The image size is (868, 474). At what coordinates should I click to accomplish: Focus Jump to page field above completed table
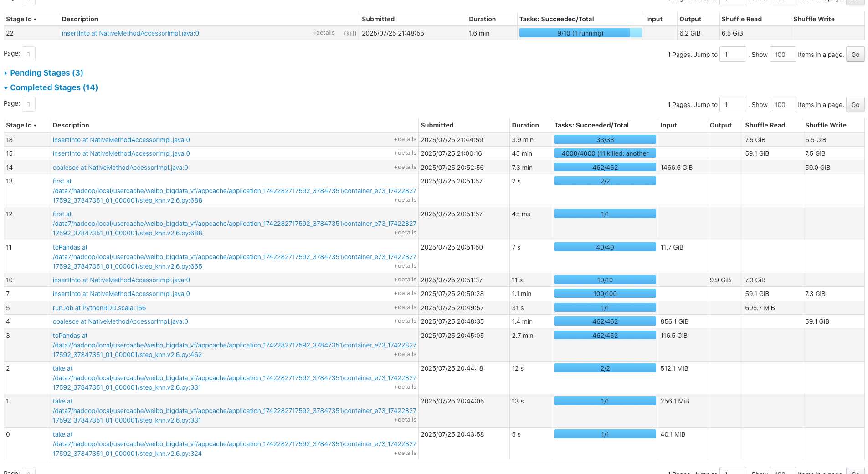(732, 105)
